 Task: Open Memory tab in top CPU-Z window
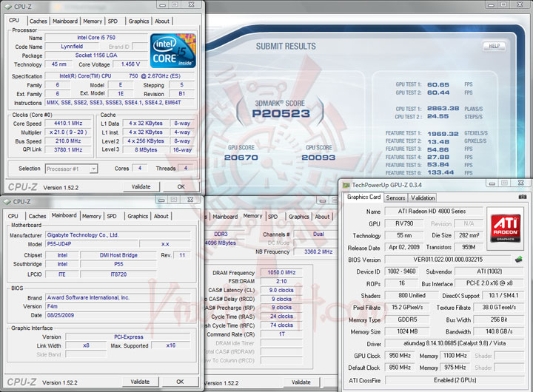pyautogui.click(x=93, y=21)
